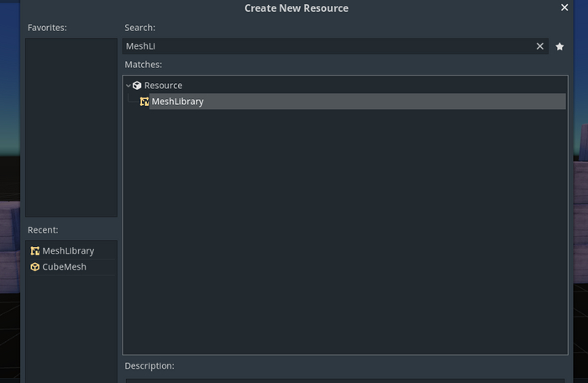Select the Resource label in the matches tree
This screenshot has width=588, height=383.
point(163,86)
